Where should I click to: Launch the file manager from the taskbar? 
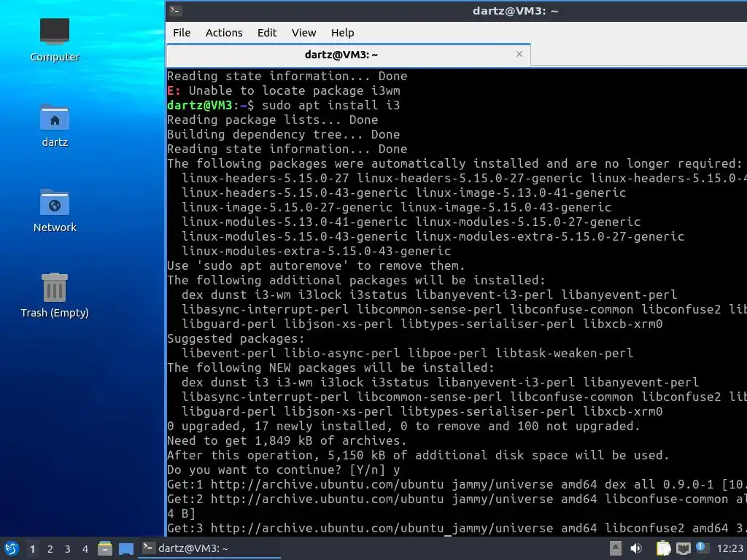point(105,548)
